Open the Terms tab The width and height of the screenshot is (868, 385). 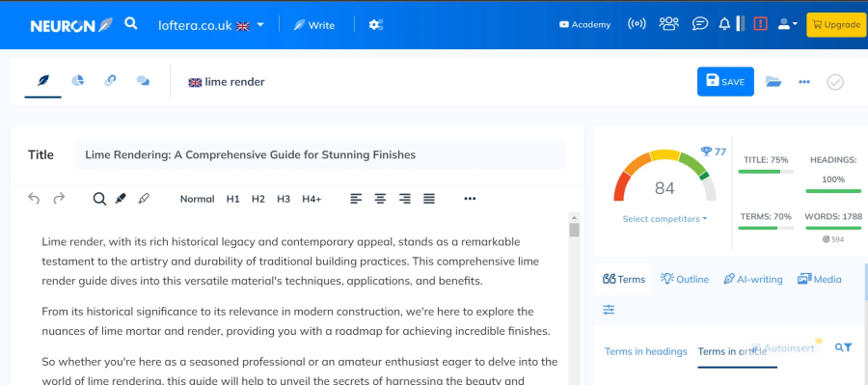pyautogui.click(x=624, y=279)
